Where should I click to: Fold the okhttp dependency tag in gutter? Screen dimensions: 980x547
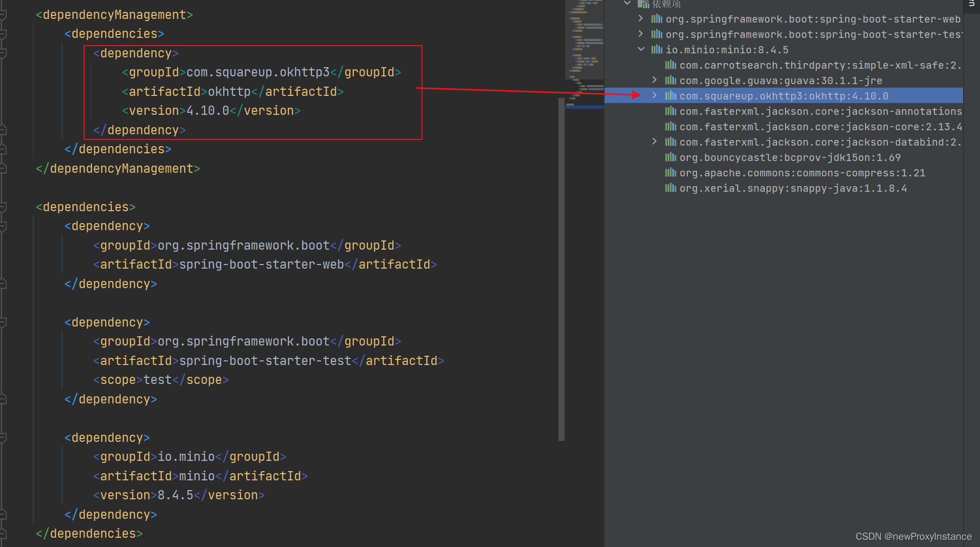point(3,53)
